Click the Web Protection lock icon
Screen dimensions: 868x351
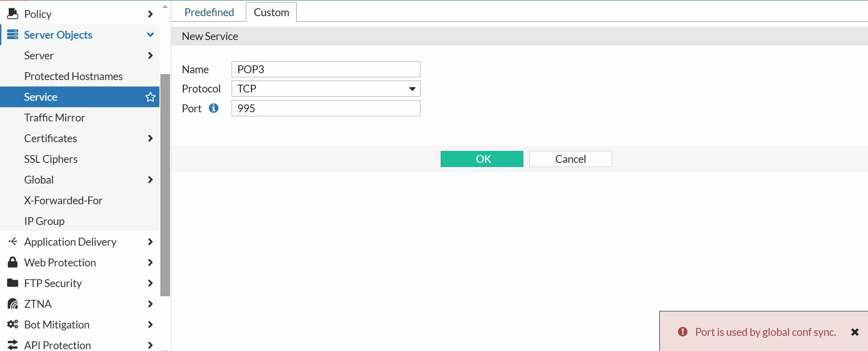12,262
